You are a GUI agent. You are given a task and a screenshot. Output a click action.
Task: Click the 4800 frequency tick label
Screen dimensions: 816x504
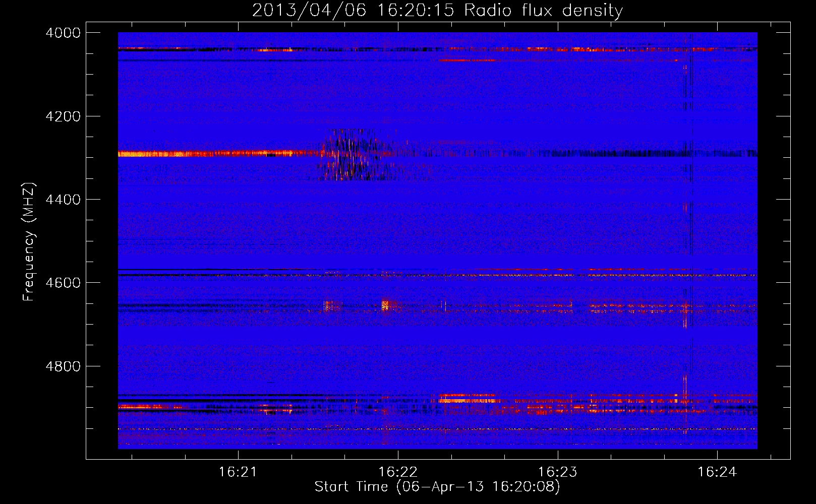pos(63,366)
